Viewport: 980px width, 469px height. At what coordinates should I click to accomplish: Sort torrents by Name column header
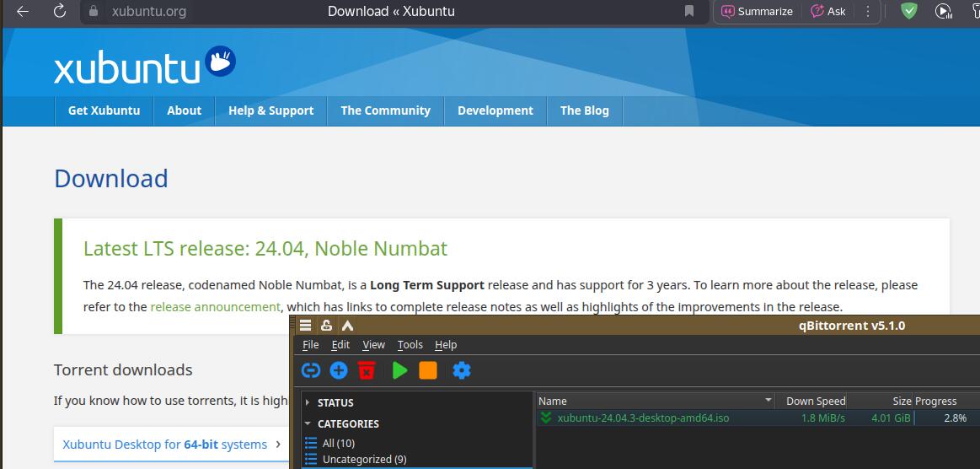[x=655, y=401]
